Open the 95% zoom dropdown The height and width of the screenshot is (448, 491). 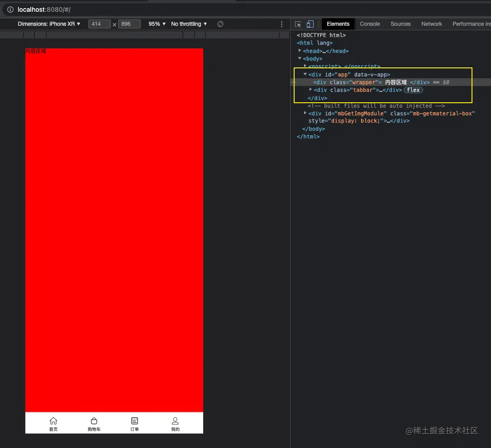tap(157, 24)
